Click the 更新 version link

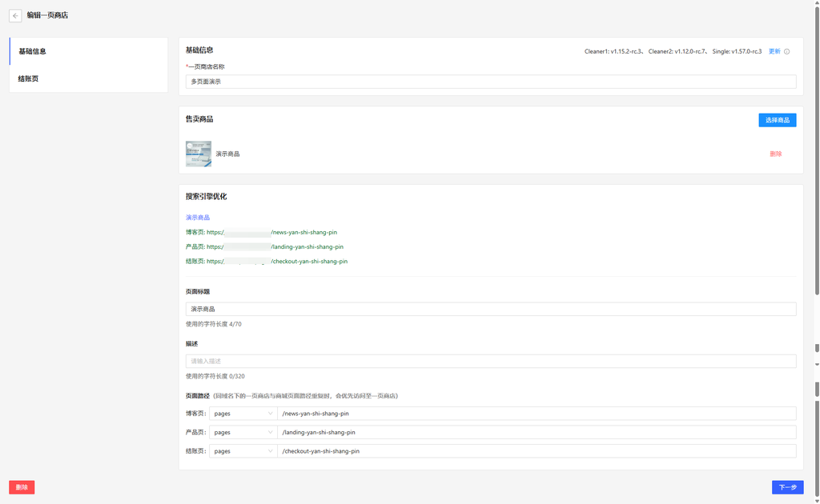coord(774,51)
